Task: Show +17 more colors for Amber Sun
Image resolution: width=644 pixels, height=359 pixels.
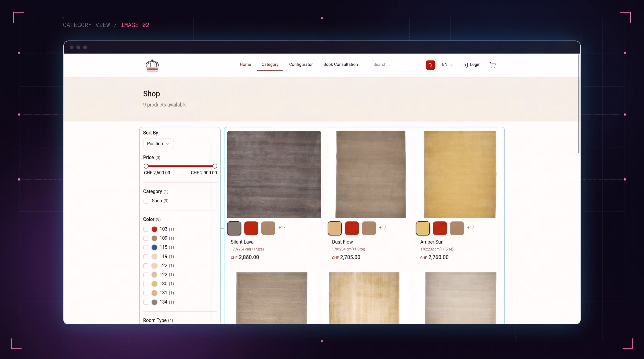Action: point(471,227)
